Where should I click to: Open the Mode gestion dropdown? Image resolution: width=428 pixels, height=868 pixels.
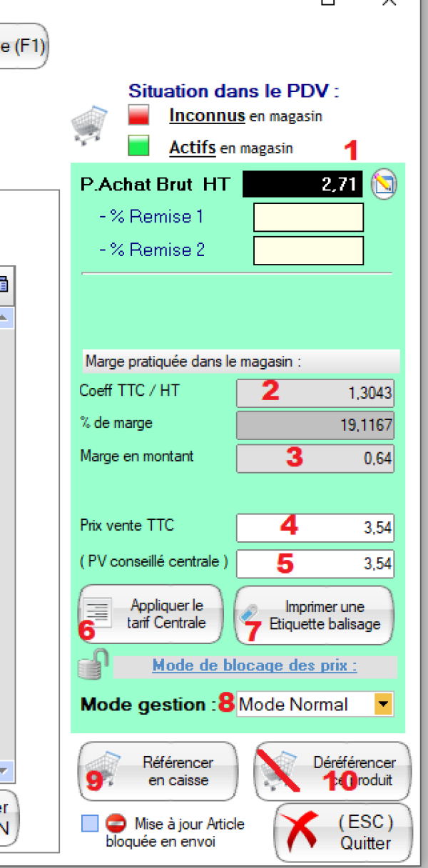[x=384, y=705]
